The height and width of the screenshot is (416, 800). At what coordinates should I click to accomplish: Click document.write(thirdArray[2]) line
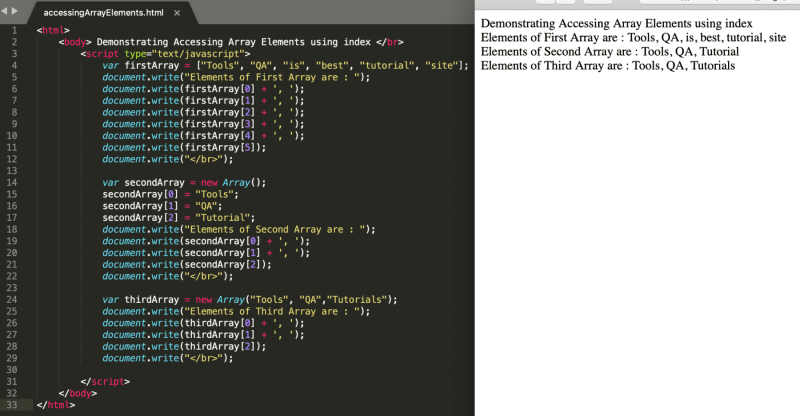184,347
